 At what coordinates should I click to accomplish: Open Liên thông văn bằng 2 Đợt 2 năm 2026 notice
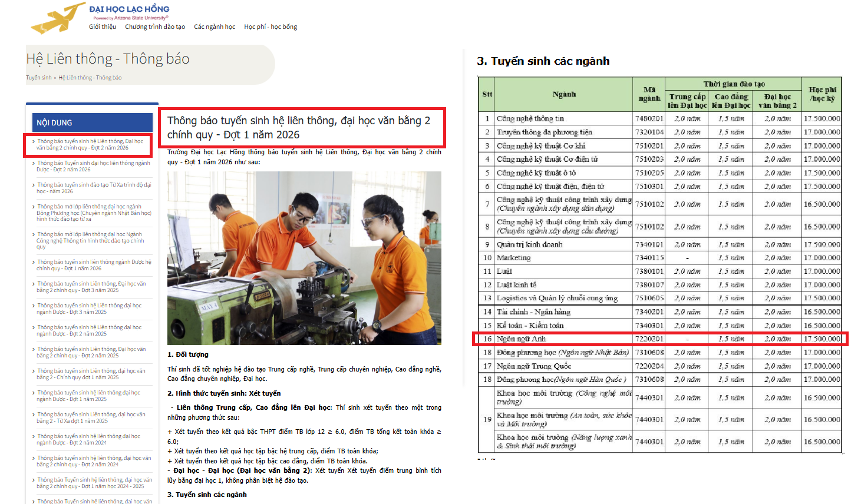click(x=91, y=145)
